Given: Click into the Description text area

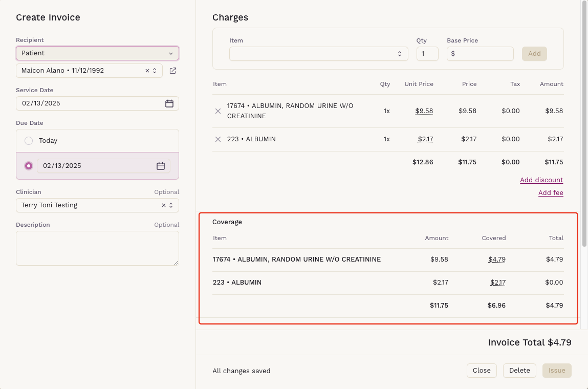Looking at the screenshot, I should pyautogui.click(x=98, y=248).
